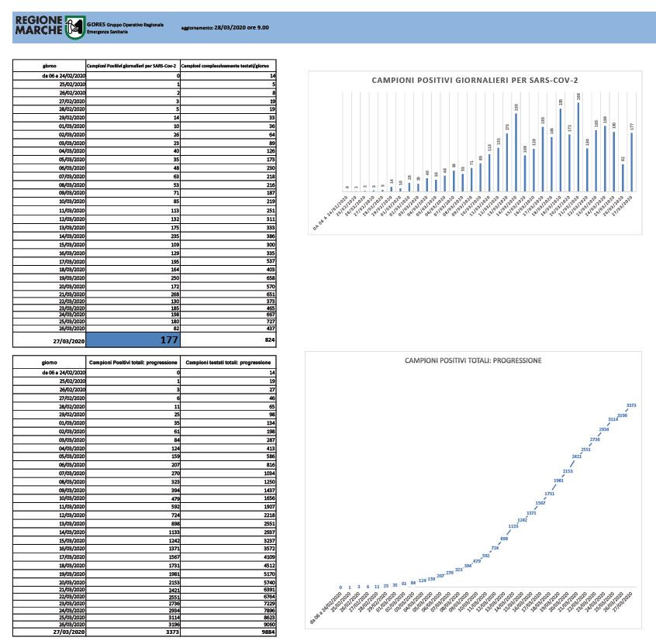Screen dimensions: 656x644
Task: Select the highlighted blue cell showing 177
Action: point(133,339)
